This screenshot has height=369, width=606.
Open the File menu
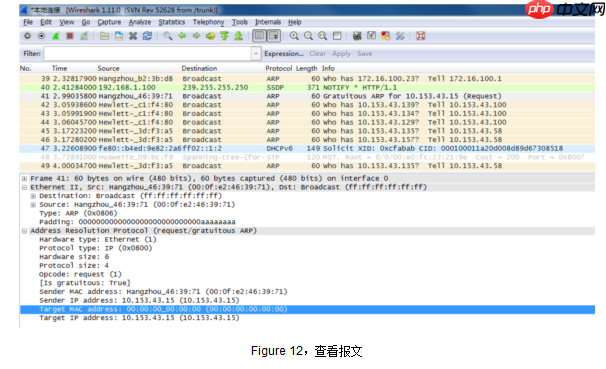point(28,22)
